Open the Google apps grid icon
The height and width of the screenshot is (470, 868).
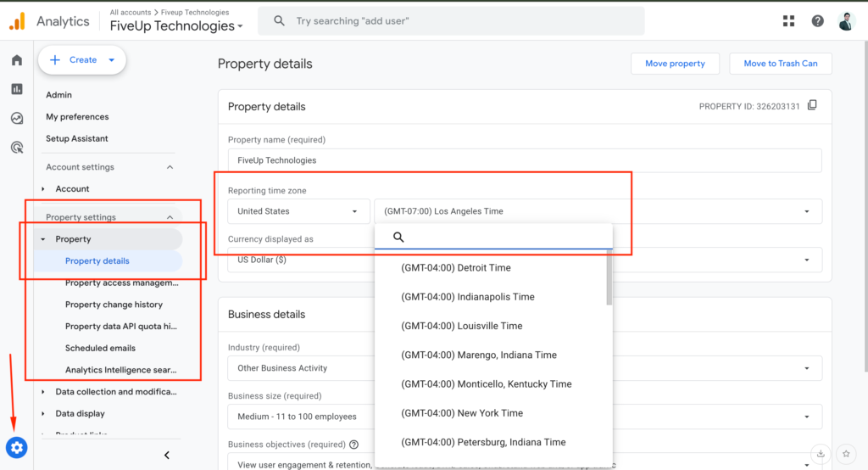[x=789, y=21]
